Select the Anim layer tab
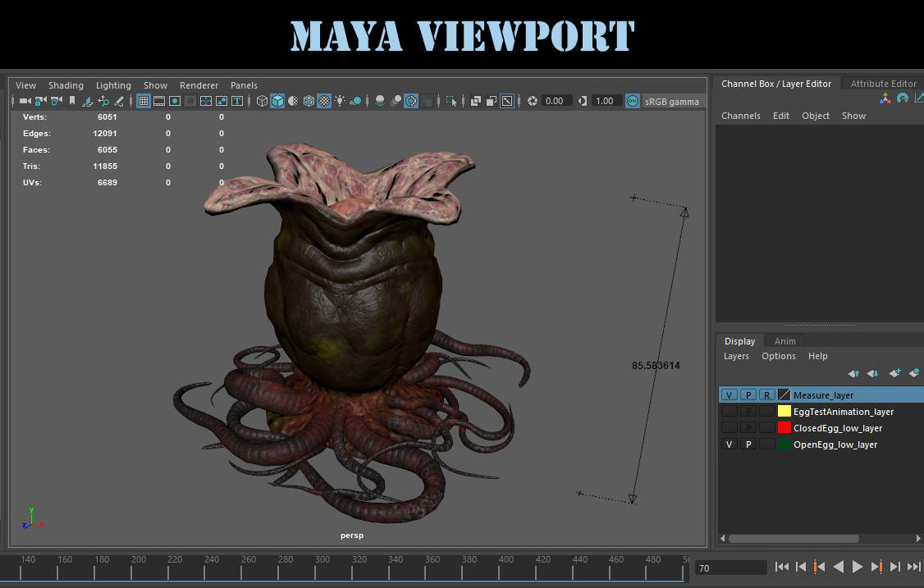The width and height of the screenshot is (924, 588). click(784, 341)
